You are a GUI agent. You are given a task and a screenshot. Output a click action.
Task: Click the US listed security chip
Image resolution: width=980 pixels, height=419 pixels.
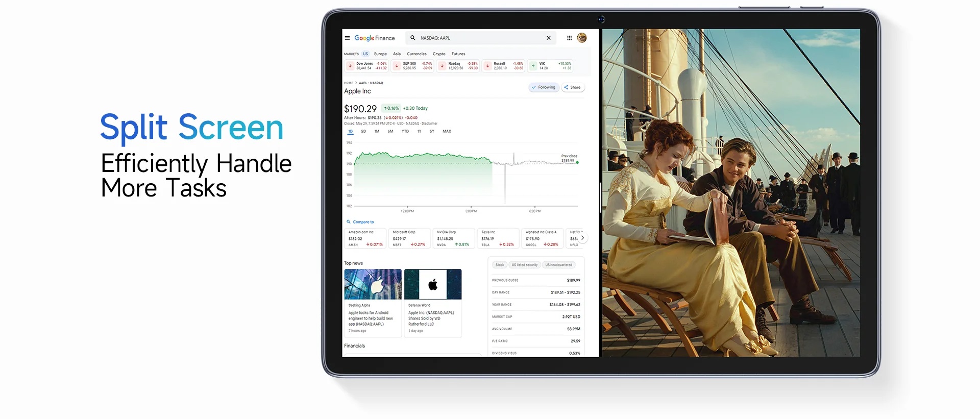524,265
